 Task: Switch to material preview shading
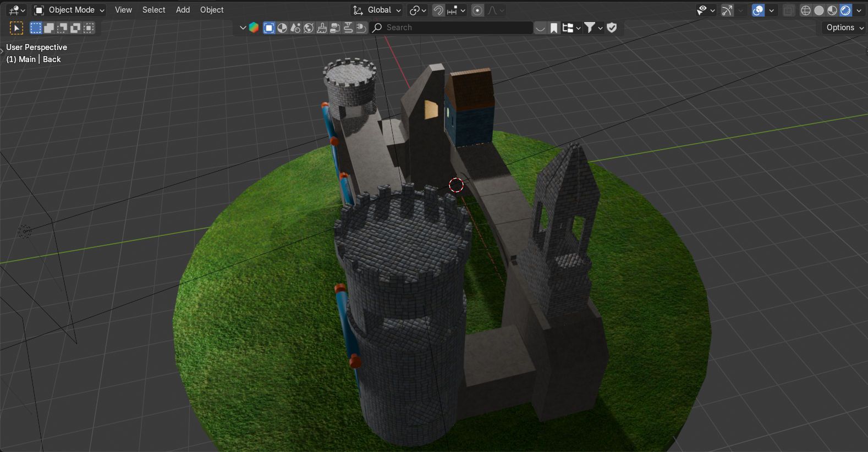pos(832,10)
